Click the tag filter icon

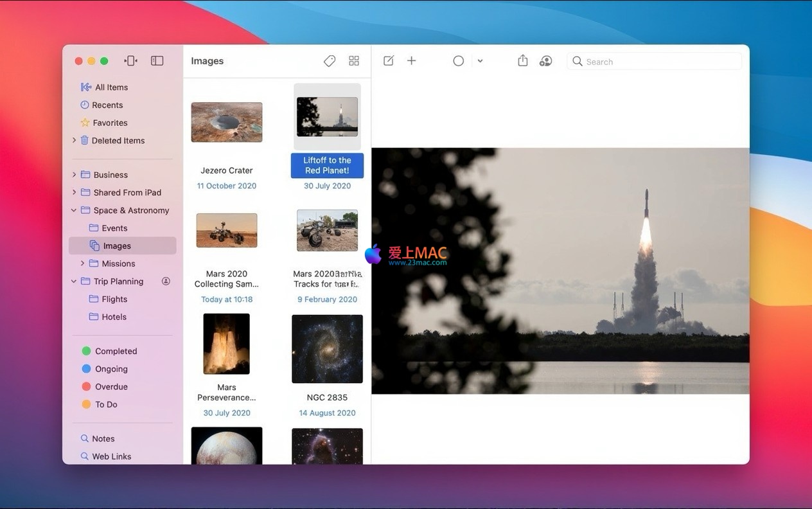click(330, 61)
